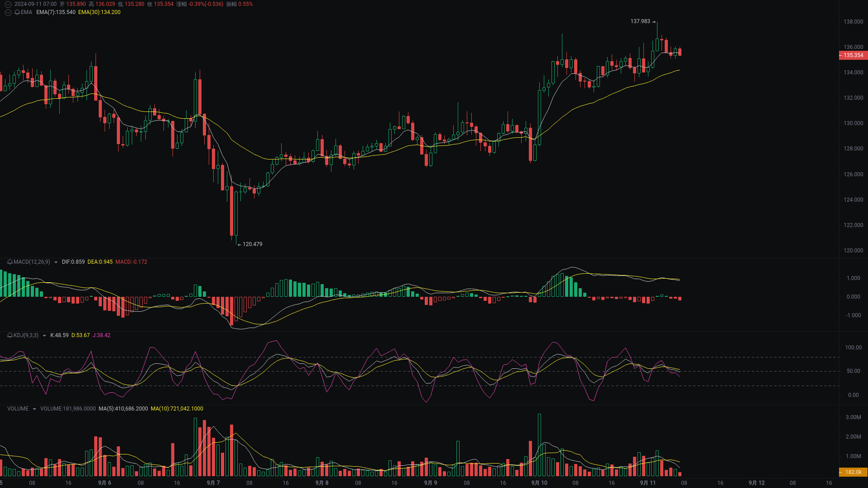868x488 pixels.
Task: Click the yellow 182.0k volume tag on right axis
Action: coord(854,473)
